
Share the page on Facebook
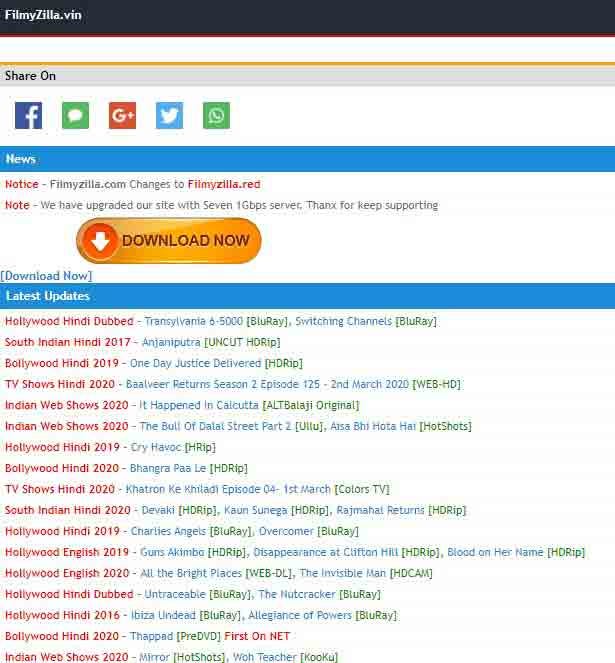tap(28, 115)
